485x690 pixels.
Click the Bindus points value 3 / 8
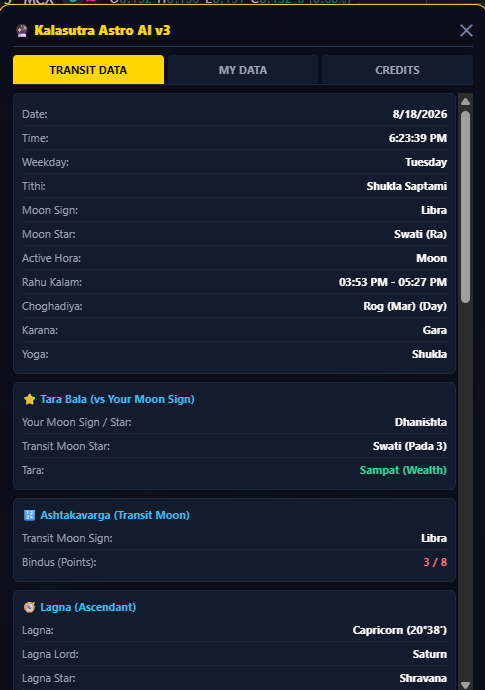coord(435,562)
